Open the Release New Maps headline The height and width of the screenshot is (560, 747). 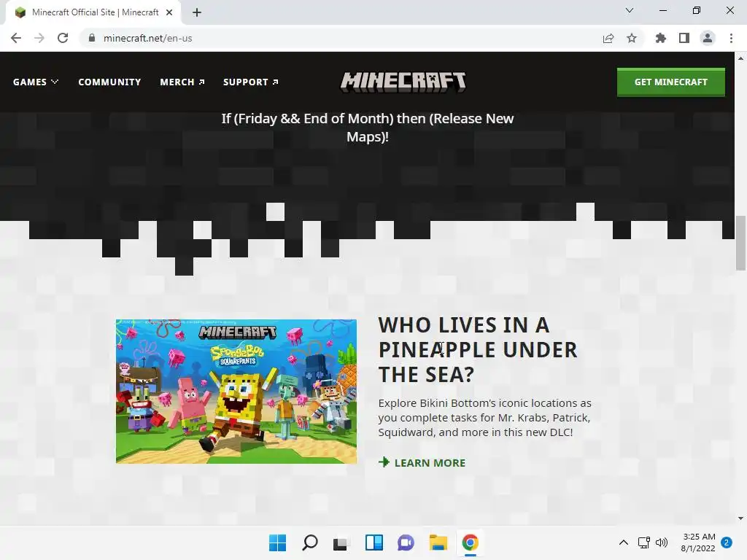368,128
